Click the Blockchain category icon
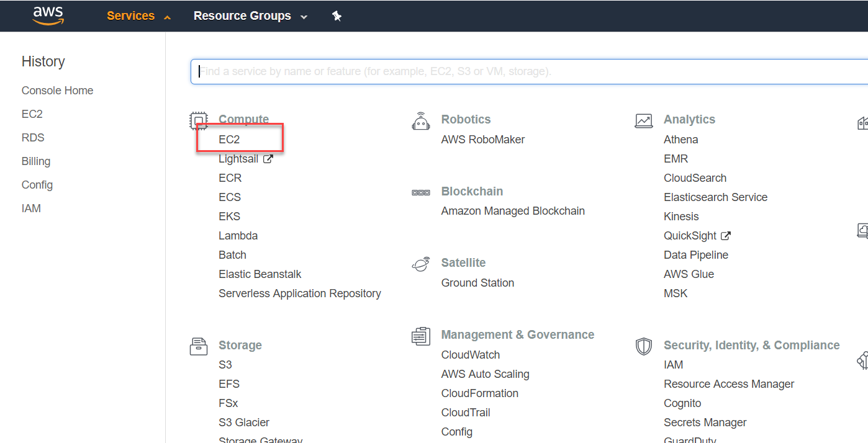The image size is (868, 443). [x=421, y=192]
